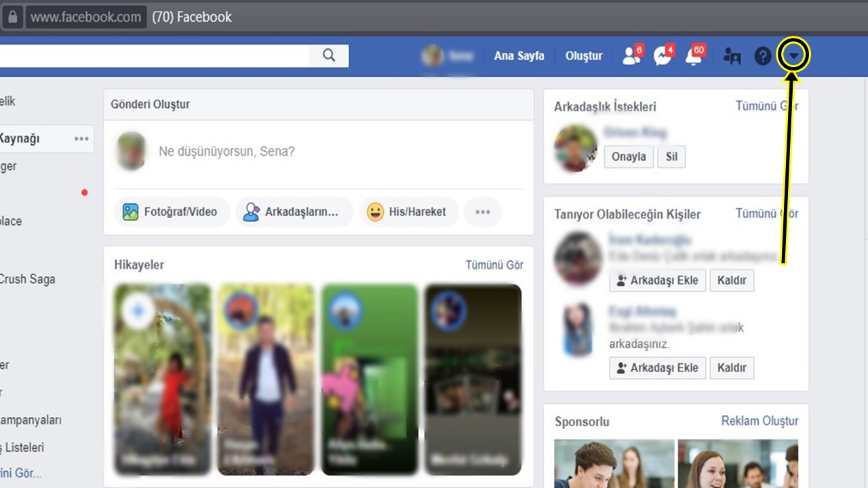868x488 pixels.
Task: Open the Messenger icon showing 4 messages
Action: [x=662, y=56]
